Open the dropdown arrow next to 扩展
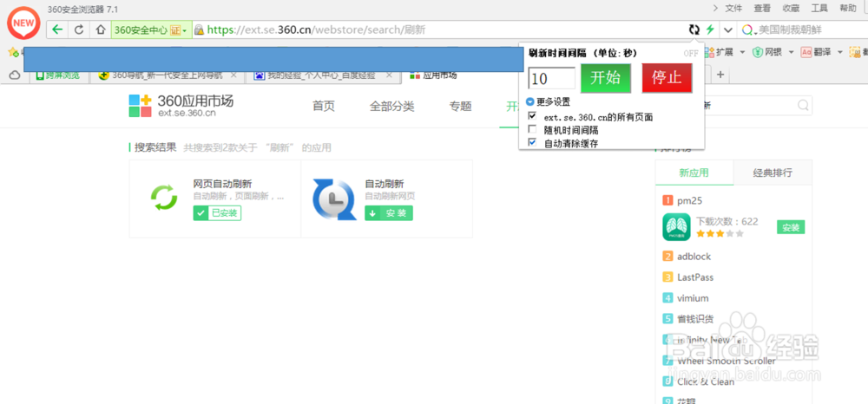 pos(742,53)
